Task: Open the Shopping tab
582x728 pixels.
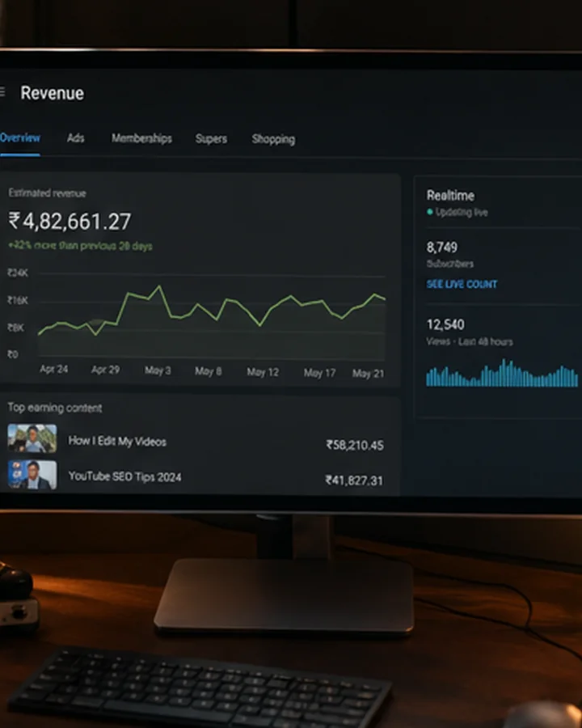Action: (273, 139)
